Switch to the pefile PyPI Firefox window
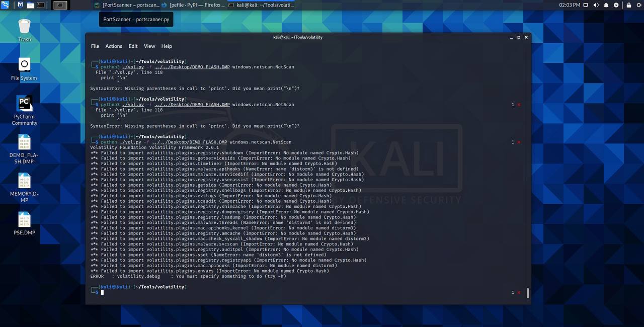Viewport: 644px width, 327px height. pyautogui.click(x=194, y=5)
